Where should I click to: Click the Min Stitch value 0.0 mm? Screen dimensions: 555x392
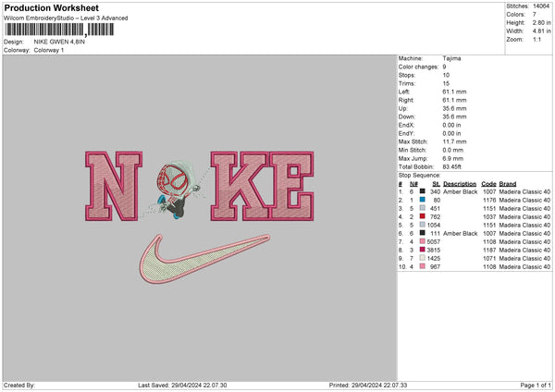point(452,150)
